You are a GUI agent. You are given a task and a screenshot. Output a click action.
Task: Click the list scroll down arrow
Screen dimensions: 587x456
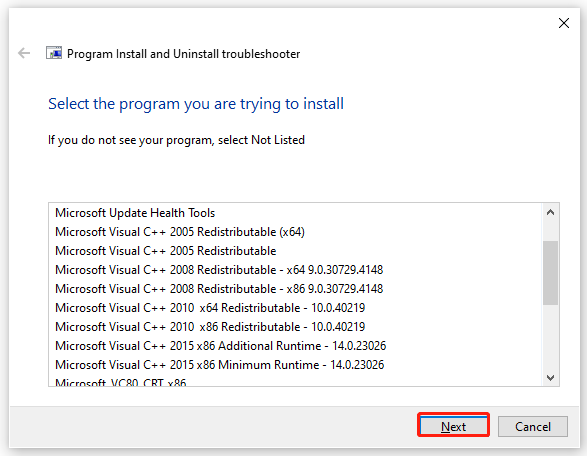[550, 377]
